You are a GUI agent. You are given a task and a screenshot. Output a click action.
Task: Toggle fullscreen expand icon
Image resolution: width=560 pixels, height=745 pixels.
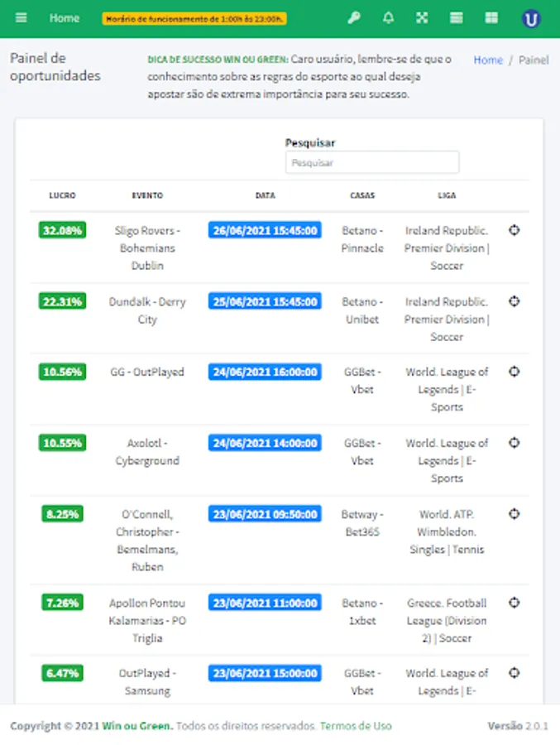422,18
